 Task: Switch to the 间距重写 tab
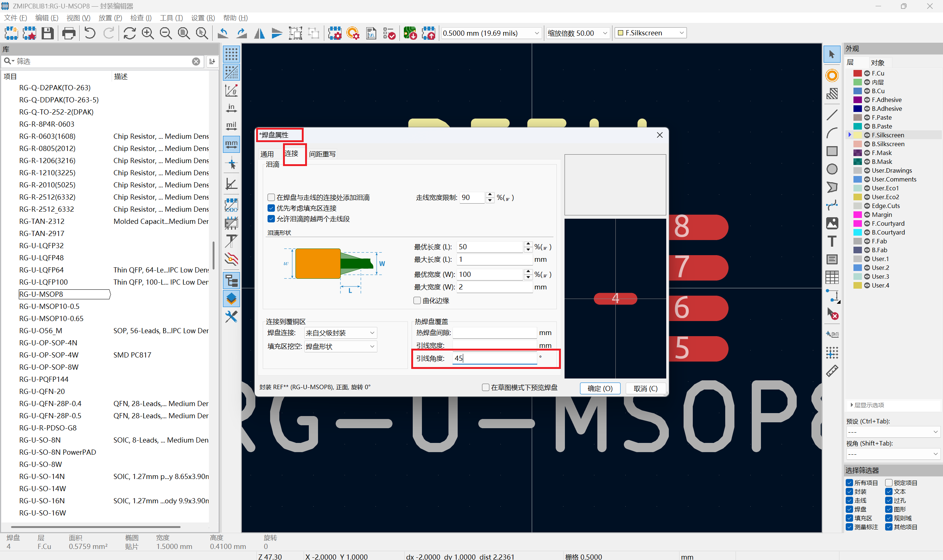[322, 154]
